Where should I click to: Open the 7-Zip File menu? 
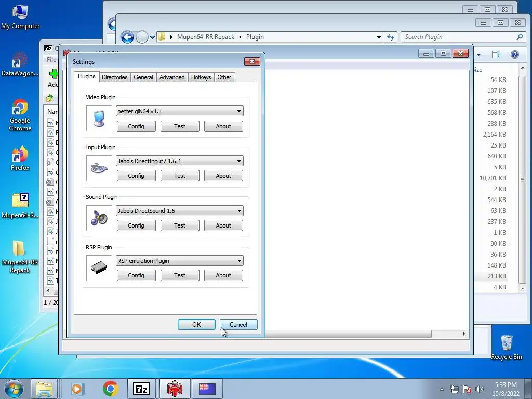tap(51, 60)
